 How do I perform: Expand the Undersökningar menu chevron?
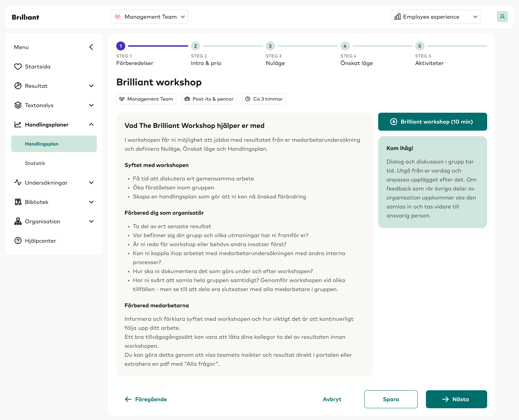click(x=91, y=183)
